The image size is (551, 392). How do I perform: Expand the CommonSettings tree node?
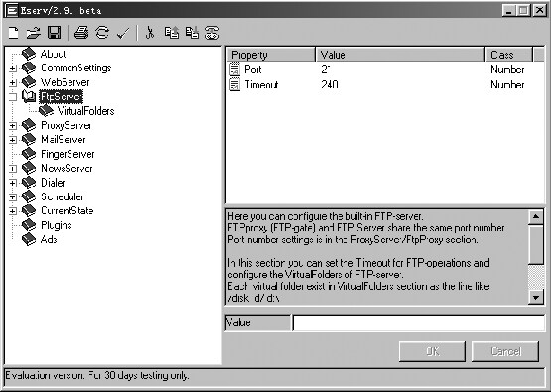click(13, 68)
